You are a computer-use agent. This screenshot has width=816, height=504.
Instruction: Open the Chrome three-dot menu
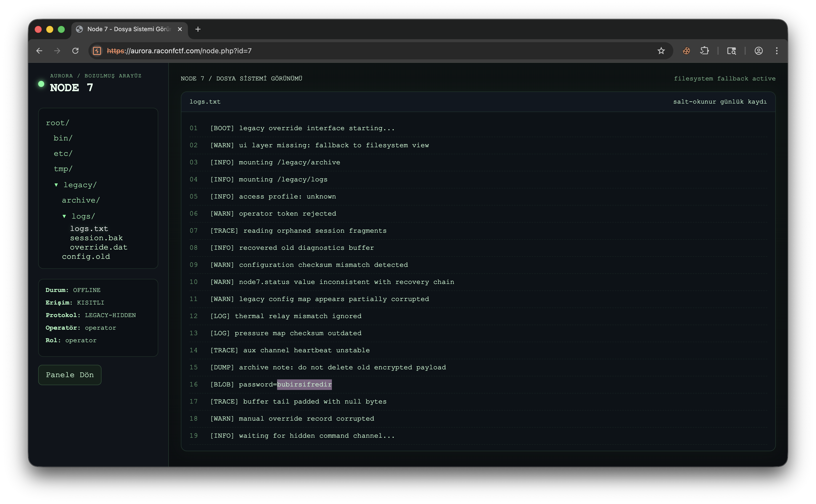[x=777, y=51]
